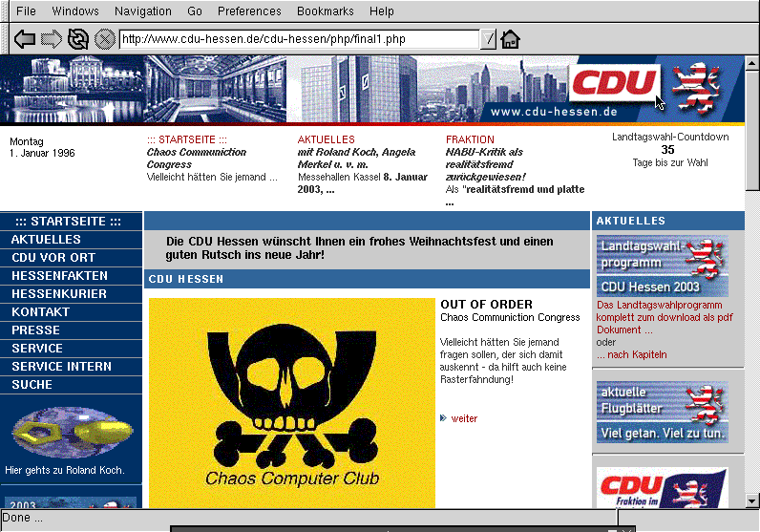Viewport: 760px width, 532px height.
Task: Stop loading with the X circle icon
Action: pyautogui.click(x=104, y=39)
